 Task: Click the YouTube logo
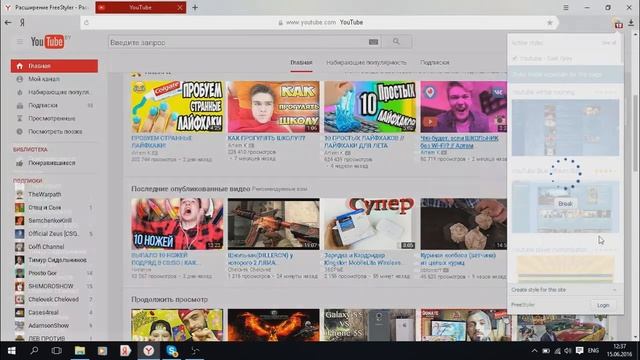[47, 41]
